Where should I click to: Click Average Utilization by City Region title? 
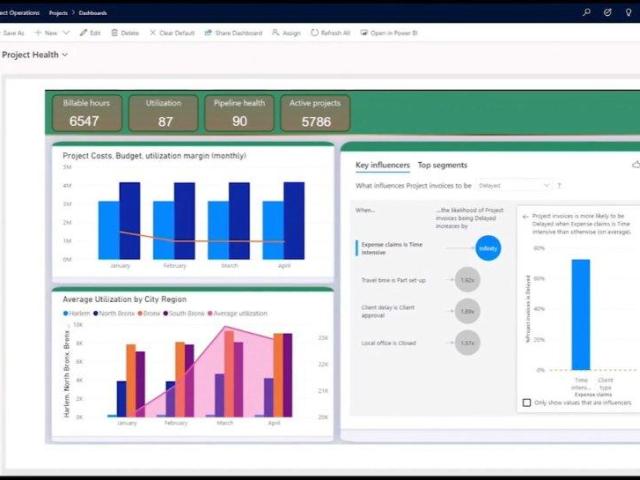coord(124,299)
